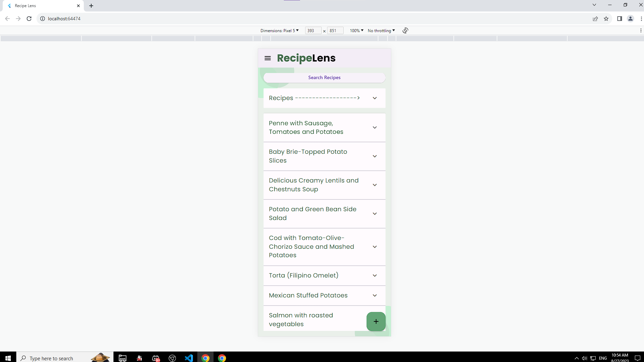Switch to active Chrome window in taskbar
The height and width of the screenshot is (362, 644).
[x=205, y=358]
